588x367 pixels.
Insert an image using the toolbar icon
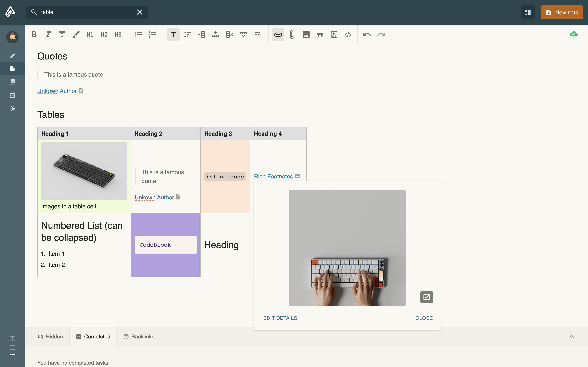tap(306, 35)
